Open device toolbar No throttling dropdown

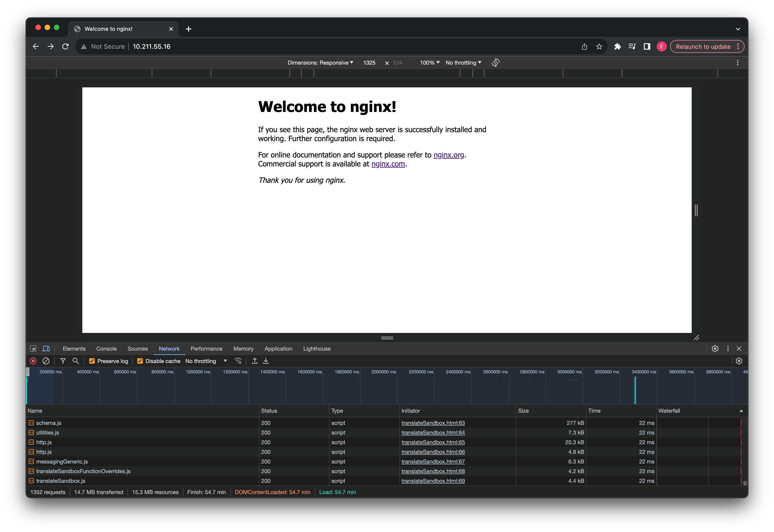pos(463,63)
